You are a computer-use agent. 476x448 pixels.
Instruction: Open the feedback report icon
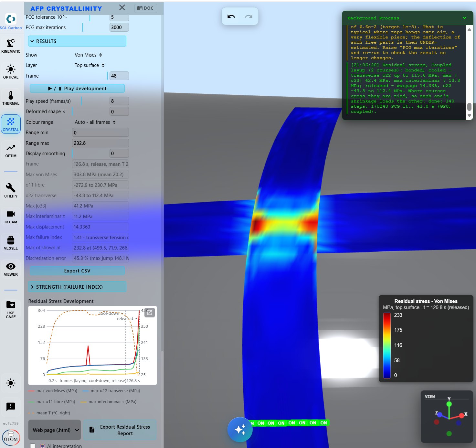(x=11, y=407)
